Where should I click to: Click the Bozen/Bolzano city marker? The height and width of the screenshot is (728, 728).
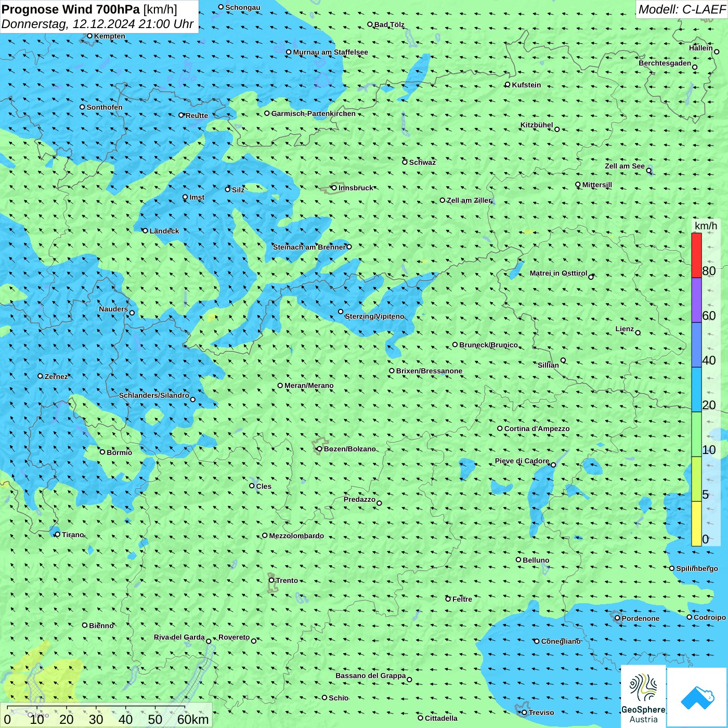pos(319,449)
